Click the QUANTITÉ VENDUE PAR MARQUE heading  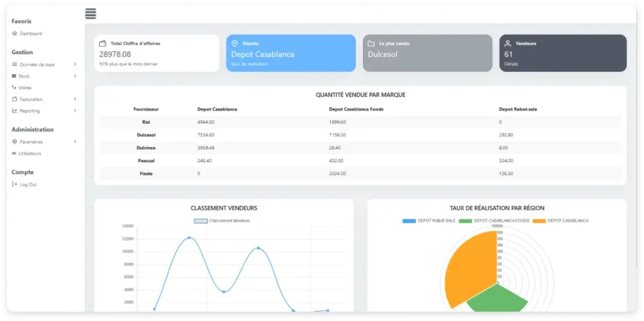(360, 95)
